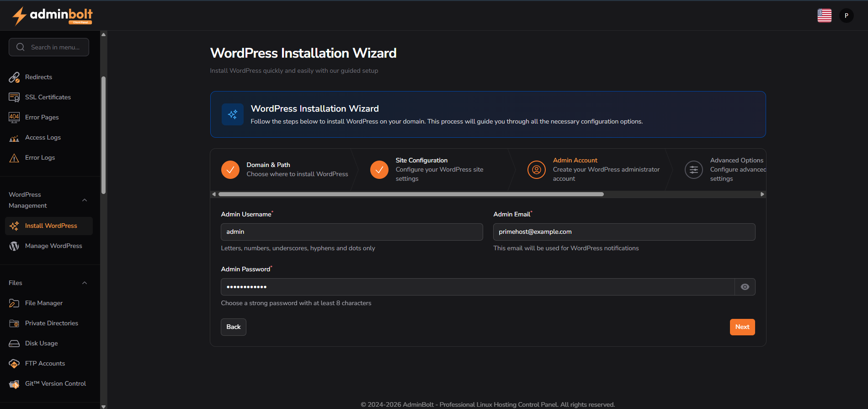Click the sparkle icon in wizard banner

[233, 114]
